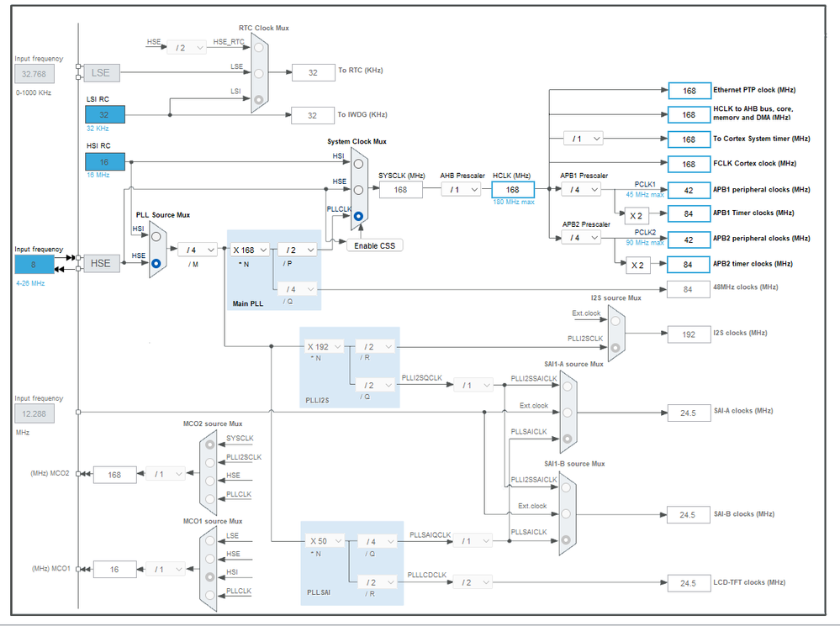
Task: Select PLLSAICLK on SAI1-A source Mux
Action: click(x=568, y=439)
